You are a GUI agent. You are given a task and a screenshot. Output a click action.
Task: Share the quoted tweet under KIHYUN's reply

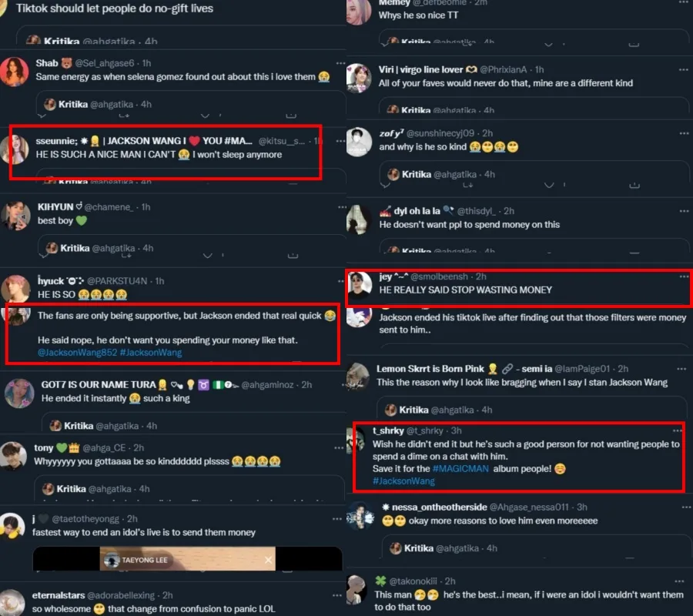(x=293, y=256)
